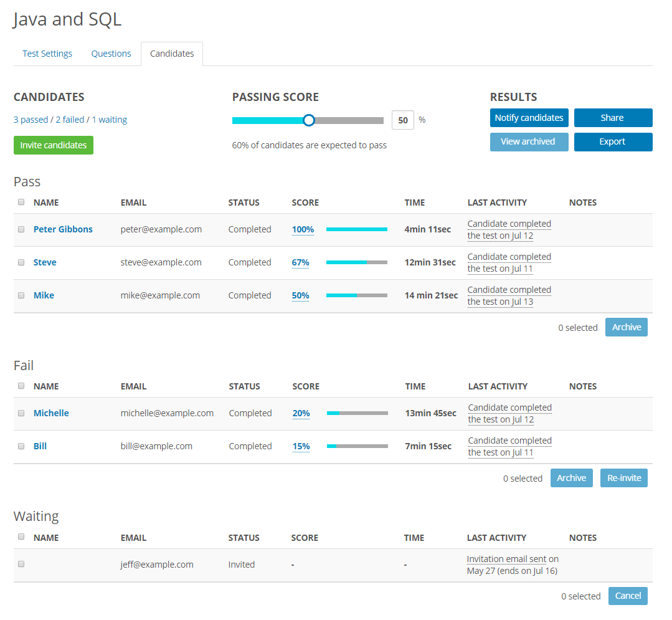Viewport: 672px width, 620px height.
Task: Click the Invite candidates button
Action: point(54,145)
